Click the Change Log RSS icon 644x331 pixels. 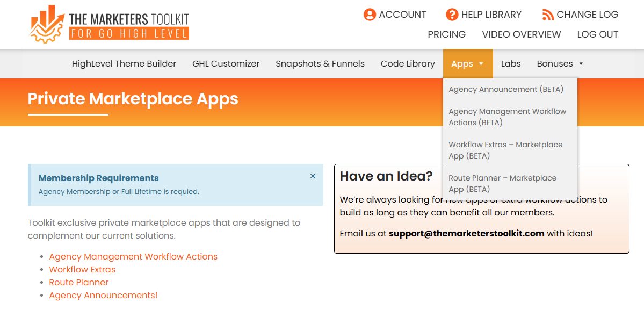coord(548,15)
